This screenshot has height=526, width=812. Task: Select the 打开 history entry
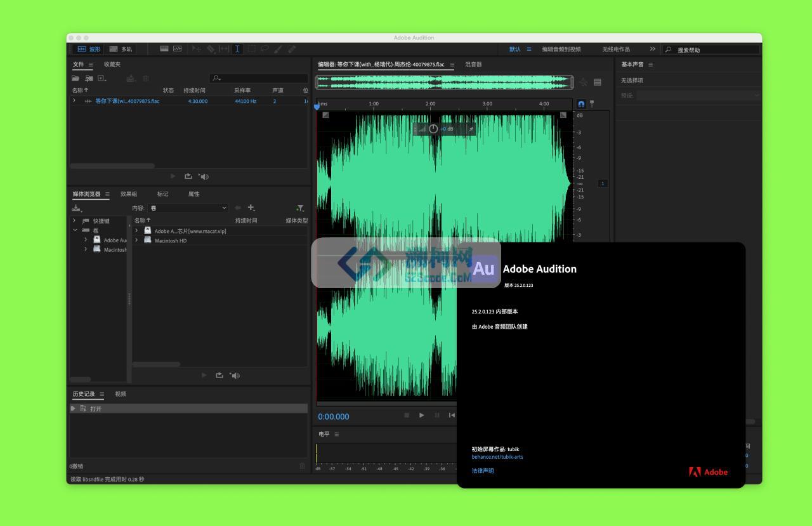(188, 409)
